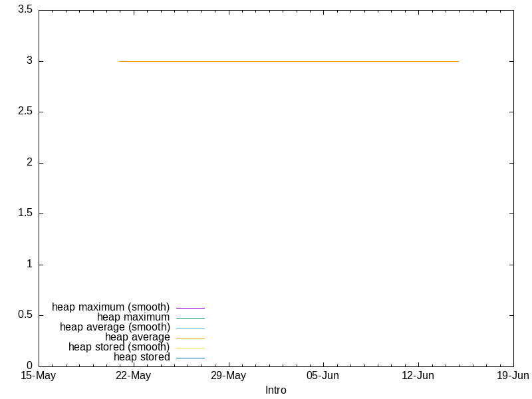Click the 'heap average (smooth)' legend label
532x399 pixels.
tap(115, 327)
